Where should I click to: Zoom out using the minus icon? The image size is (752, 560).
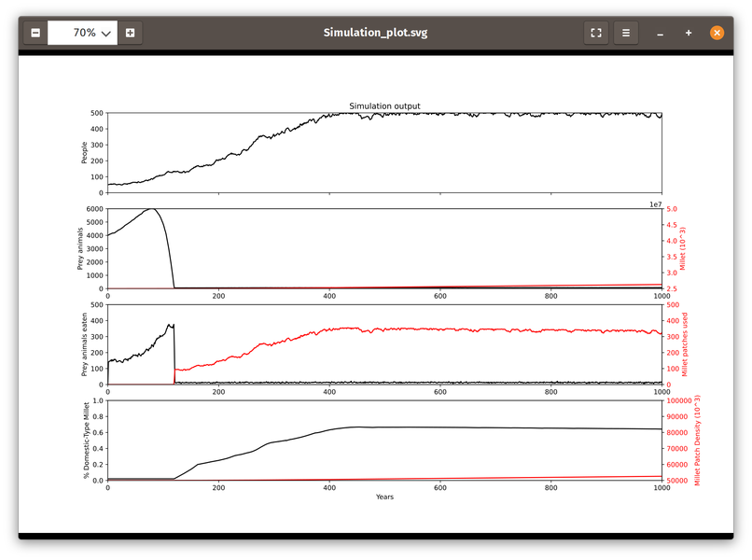pyautogui.click(x=35, y=32)
